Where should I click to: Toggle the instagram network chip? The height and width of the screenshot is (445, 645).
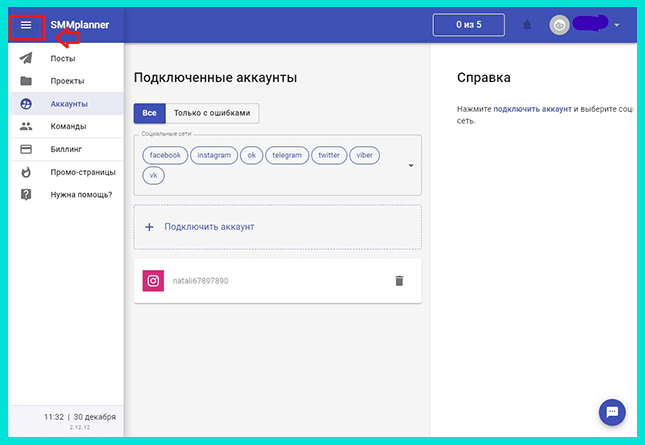[x=214, y=155]
